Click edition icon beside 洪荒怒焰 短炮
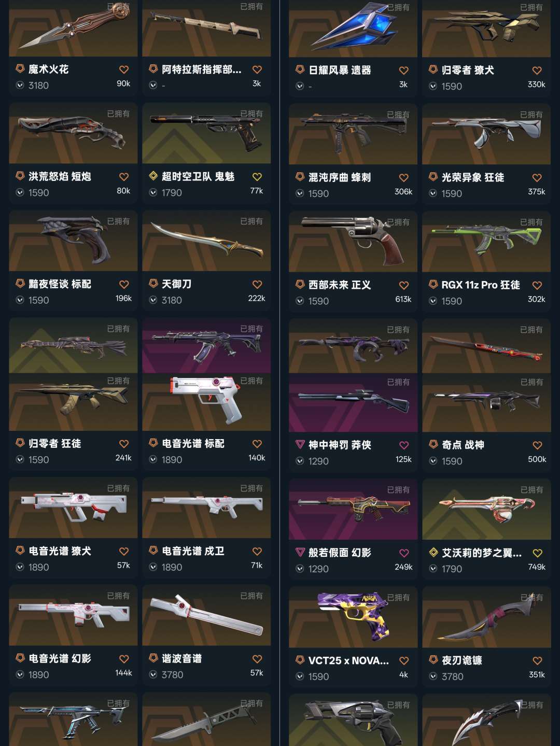560x746 pixels. (20, 176)
